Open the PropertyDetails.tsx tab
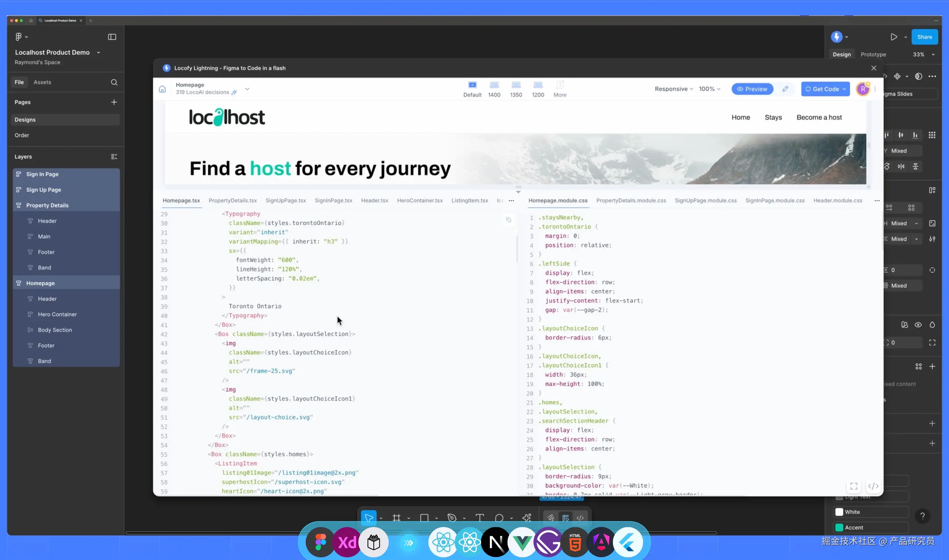This screenshot has height=560, width=949. tap(233, 200)
